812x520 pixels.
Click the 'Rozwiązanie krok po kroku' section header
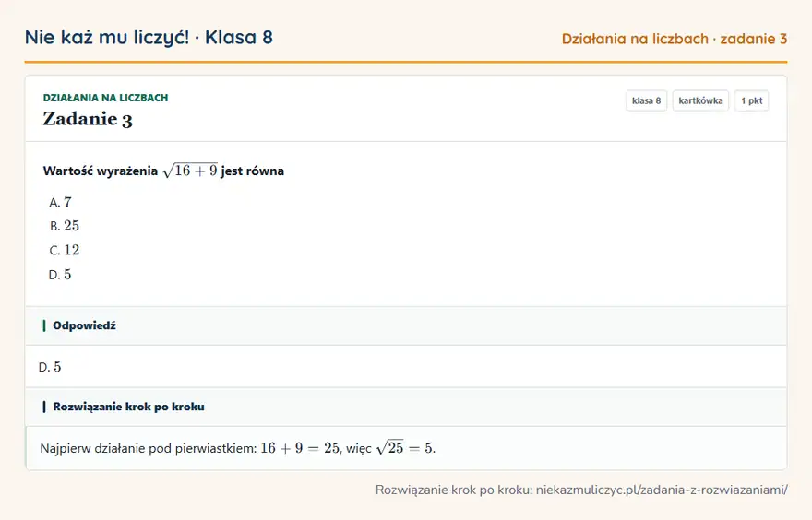[x=406, y=407]
